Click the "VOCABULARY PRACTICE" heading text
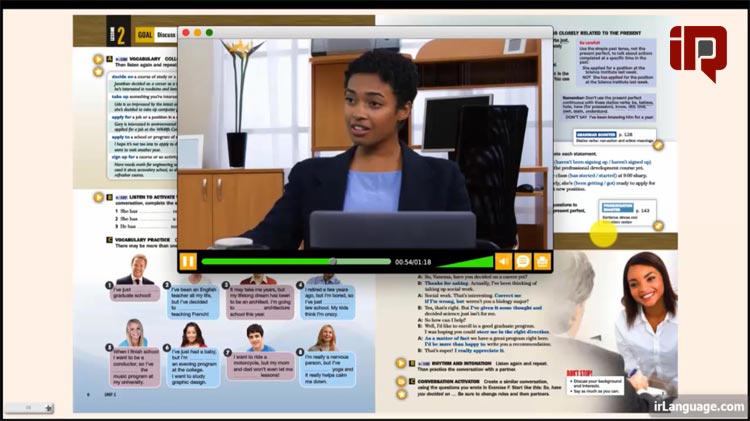The height and width of the screenshot is (421, 750). coord(143,239)
